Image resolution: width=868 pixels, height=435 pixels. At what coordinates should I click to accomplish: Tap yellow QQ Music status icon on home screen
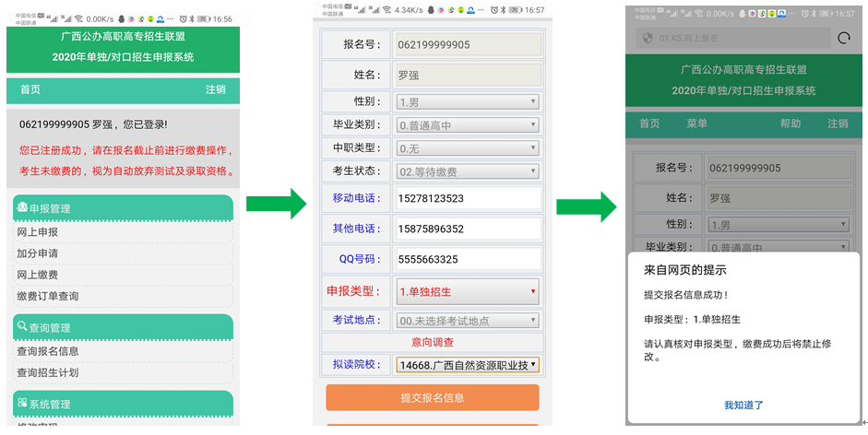click(x=150, y=18)
